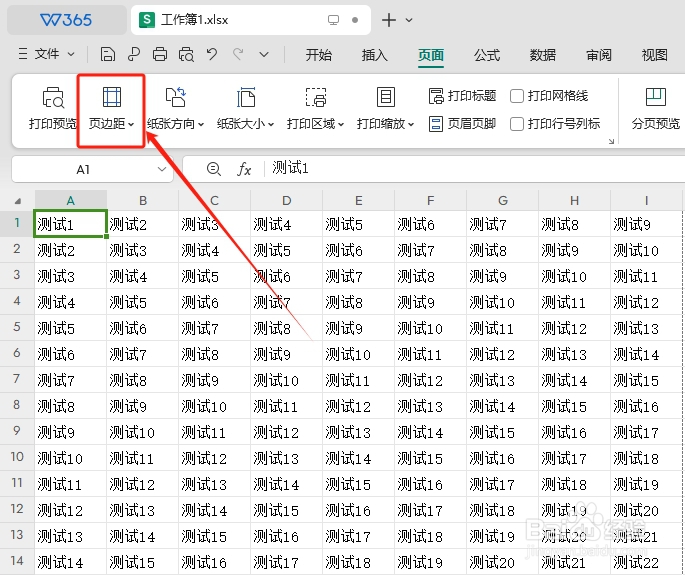Expand the quick access toolbar customize chevron
This screenshot has height=575, width=685.
click(x=264, y=55)
